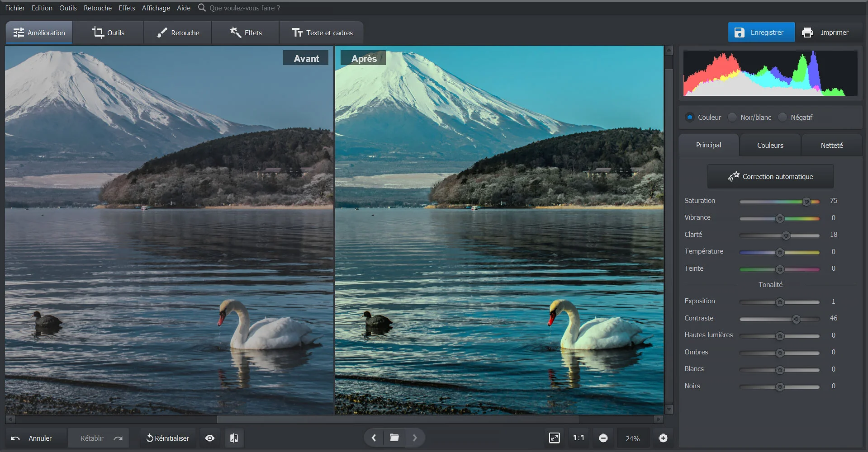
Task: Click the horizontal scrollbar left arrow
Action: 10,419
